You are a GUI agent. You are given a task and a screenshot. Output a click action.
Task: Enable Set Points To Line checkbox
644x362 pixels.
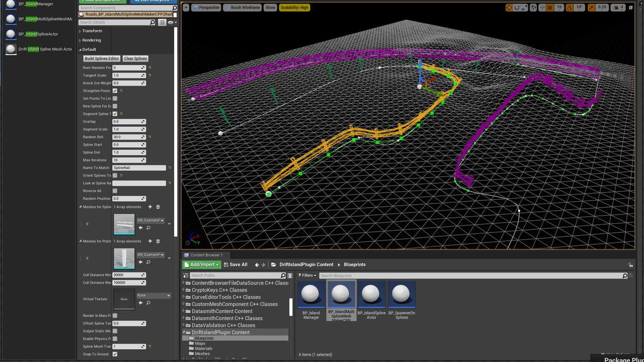(x=115, y=99)
